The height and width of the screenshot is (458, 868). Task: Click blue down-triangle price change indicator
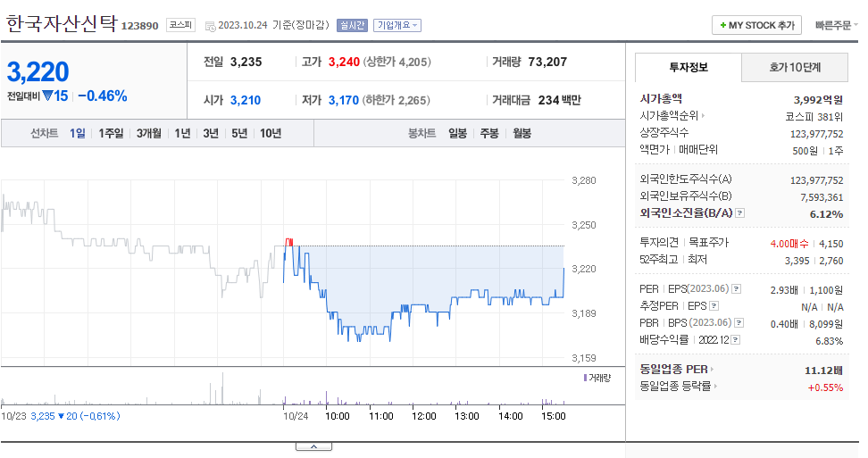(47, 96)
